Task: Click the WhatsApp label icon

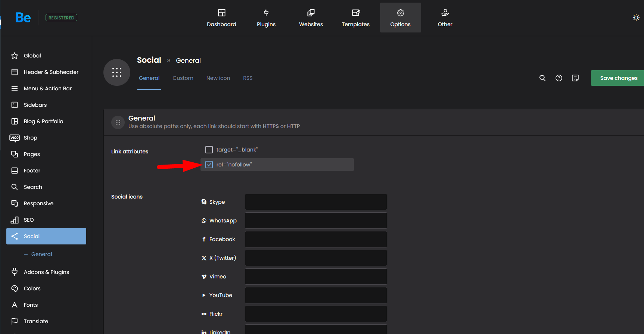Action: [x=204, y=221]
